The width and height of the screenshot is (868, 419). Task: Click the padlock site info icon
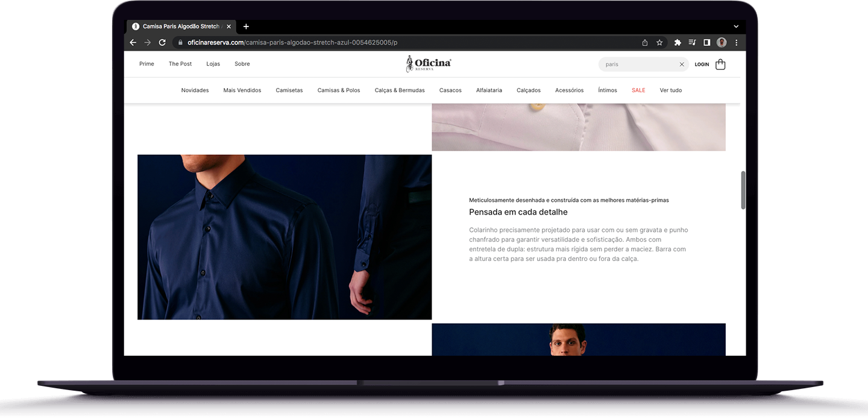click(x=180, y=42)
